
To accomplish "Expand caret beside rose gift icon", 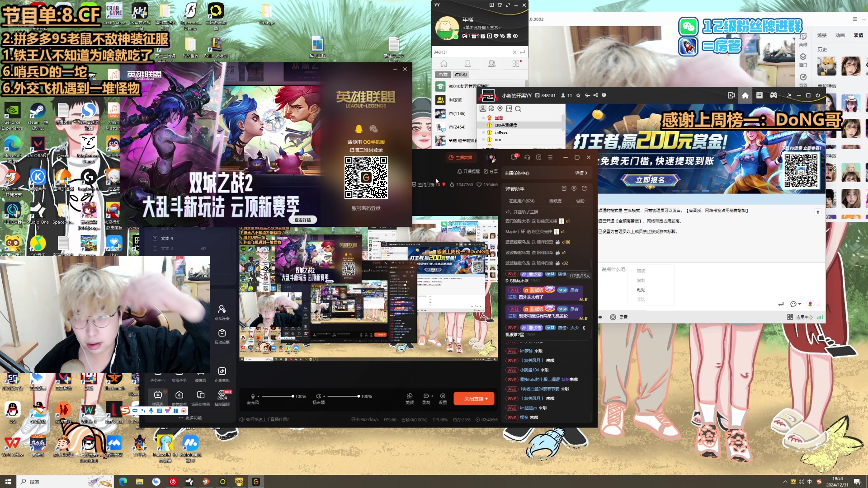I will pyautogui.click(x=818, y=305).
